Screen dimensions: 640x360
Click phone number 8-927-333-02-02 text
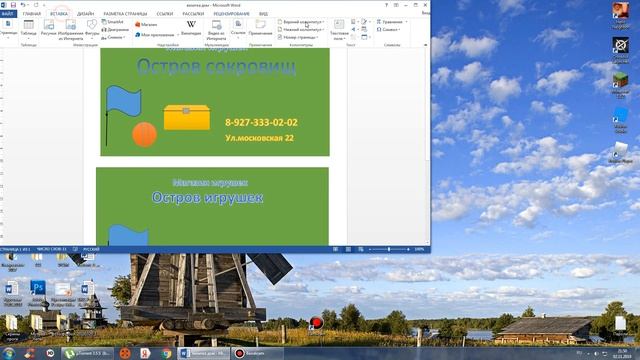click(261, 122)
